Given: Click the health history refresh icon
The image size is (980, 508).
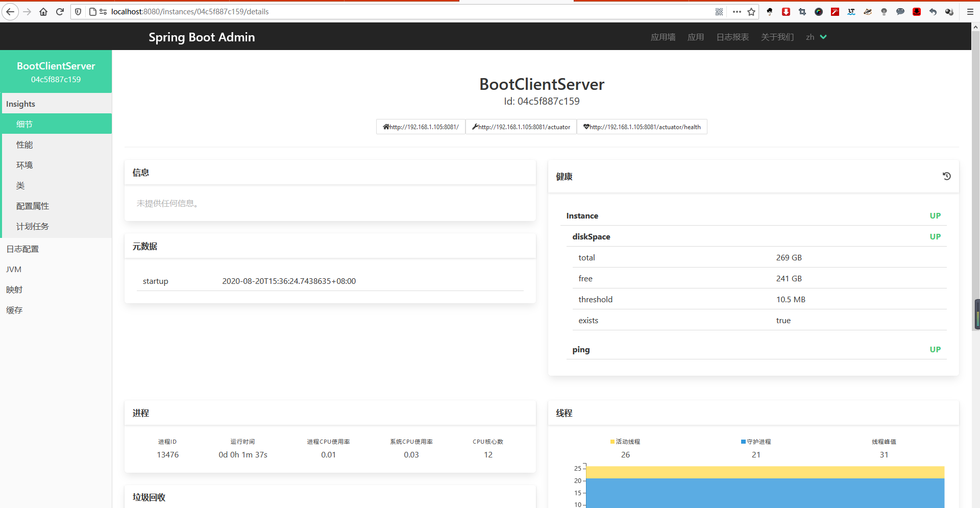Looking at the screenshot, I should pos(946,176).
